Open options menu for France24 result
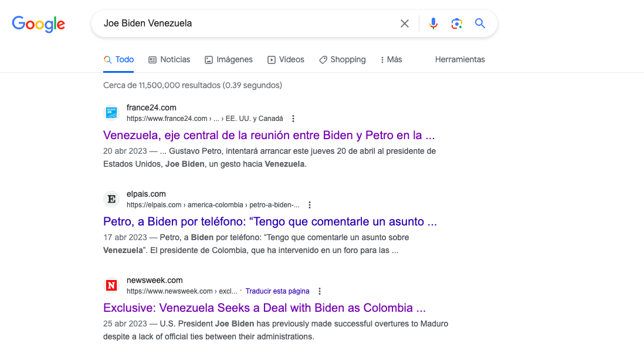This screenshot has height=357, width=644. pyautogui.click(x=293, y=119)
